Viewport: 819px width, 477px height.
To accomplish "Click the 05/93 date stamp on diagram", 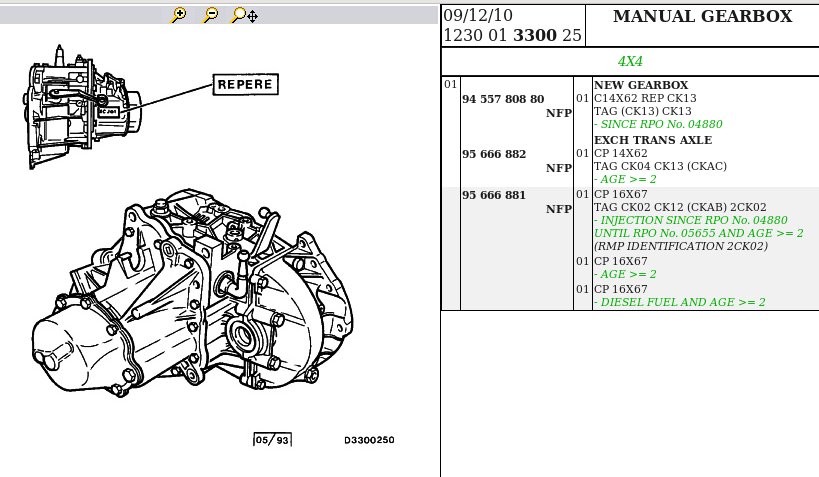I will (x=272, y=440).
